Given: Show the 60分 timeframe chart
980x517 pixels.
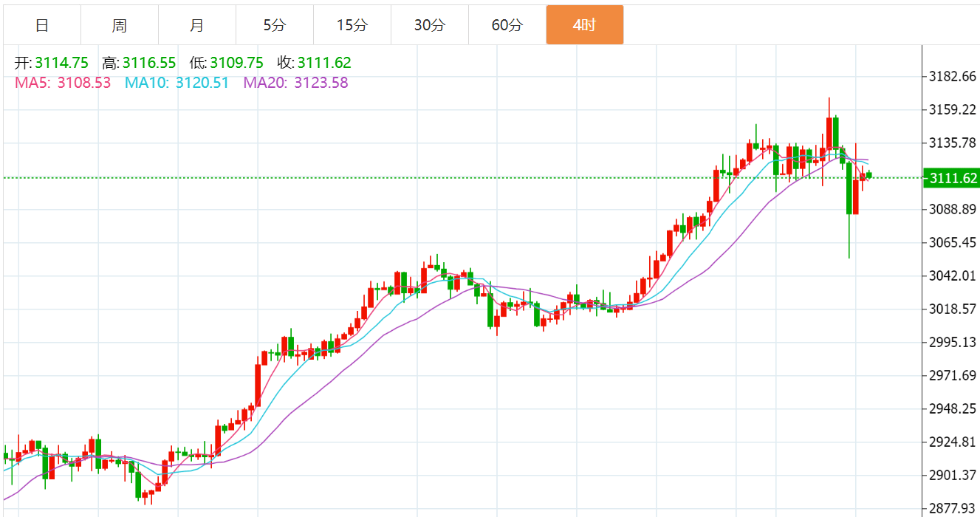Looking at the screenshot, I should pos(507,25).
